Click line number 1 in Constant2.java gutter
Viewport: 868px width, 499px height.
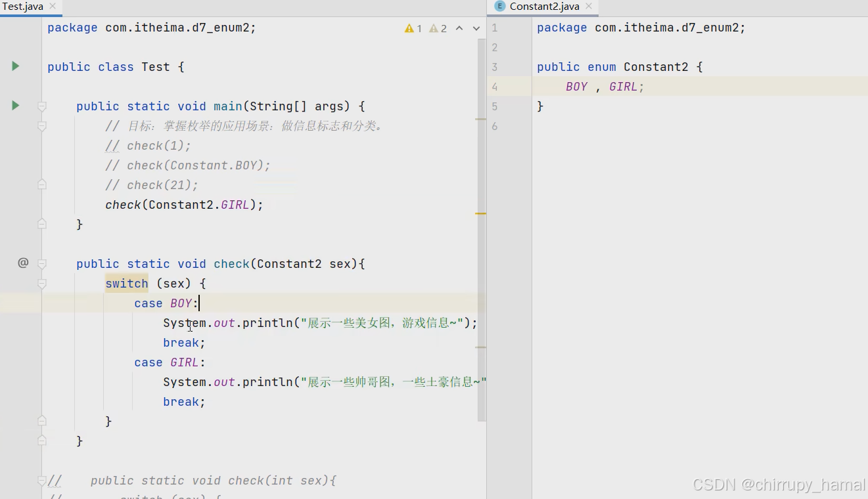[x=494, y=28]
